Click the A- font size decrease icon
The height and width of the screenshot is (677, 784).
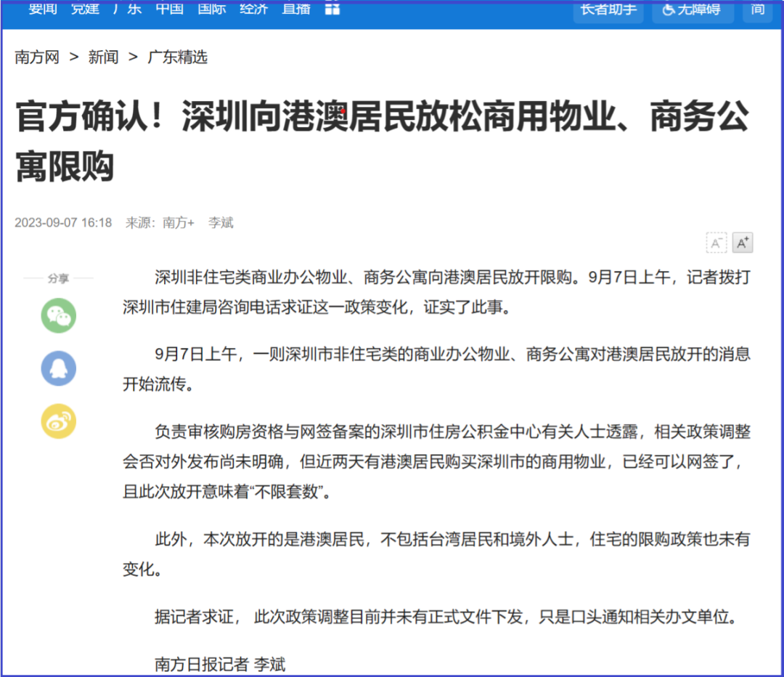click(716, 243)
